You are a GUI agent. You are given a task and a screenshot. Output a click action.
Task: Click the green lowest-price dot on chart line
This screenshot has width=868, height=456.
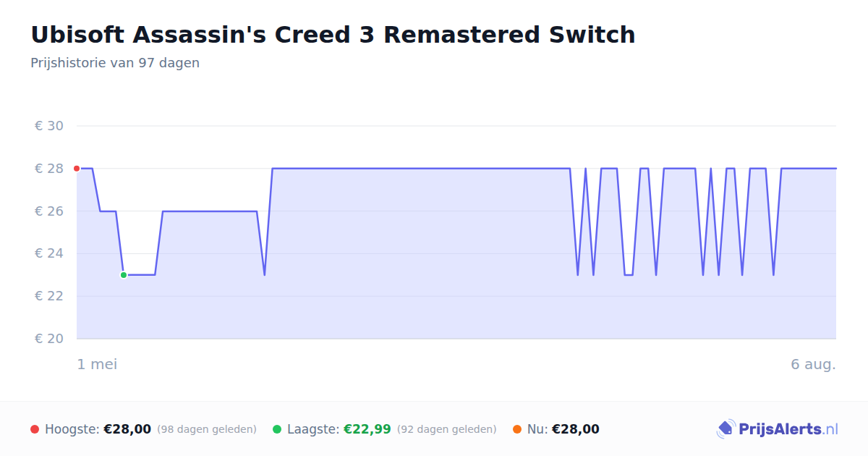point(124,275)
